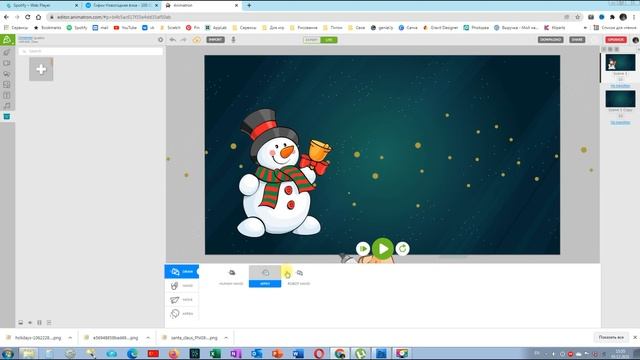Click the Import button
The image size is (640, 360).
[216, 40]
